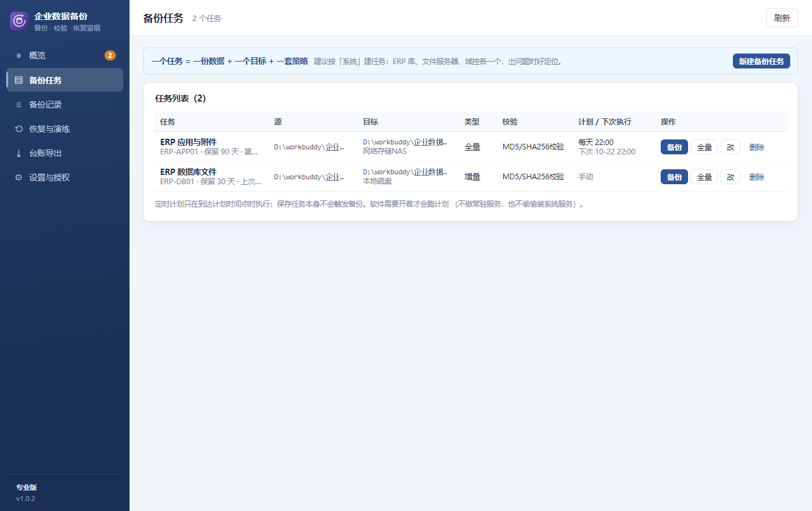This screenshot has height=511, width=812.
Task: Delete the ERP 应用与附件 task
Action: [x=757, y=147]
